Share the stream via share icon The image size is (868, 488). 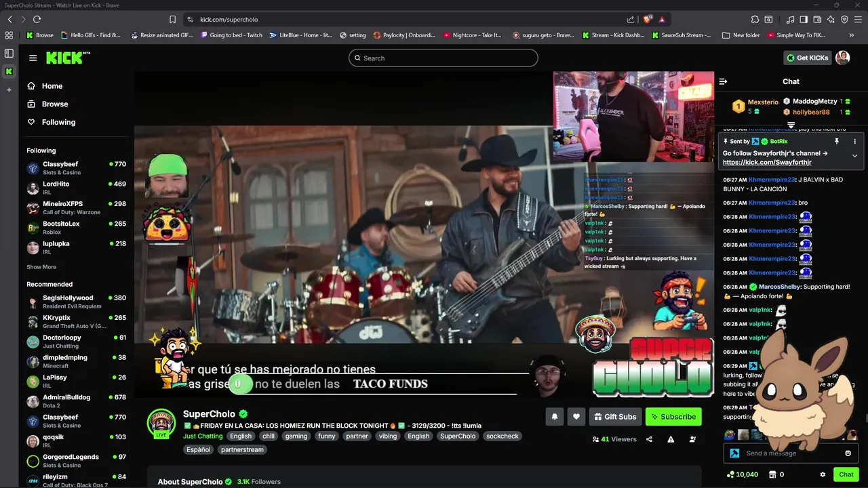click(x=649, y=439)
